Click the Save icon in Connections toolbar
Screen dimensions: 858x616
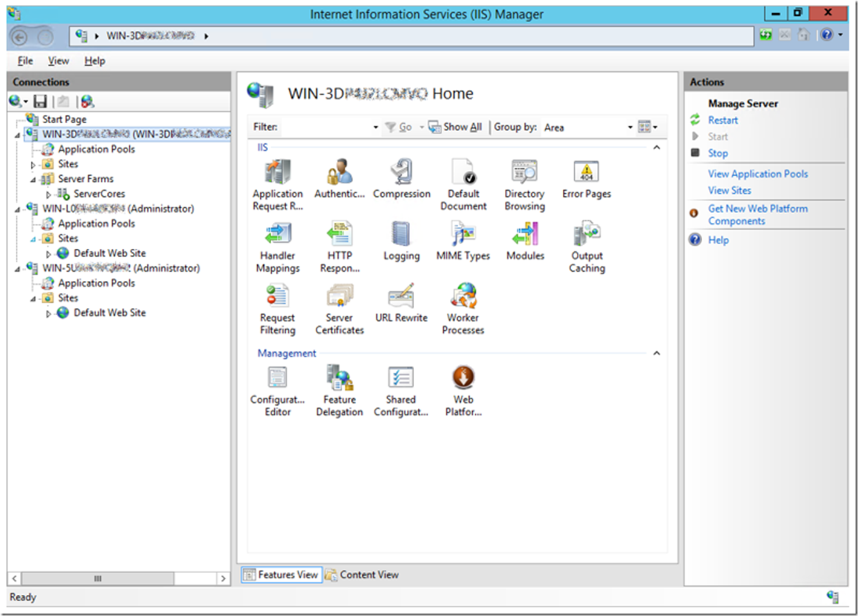pyautogui.click(x=40, y=101)
